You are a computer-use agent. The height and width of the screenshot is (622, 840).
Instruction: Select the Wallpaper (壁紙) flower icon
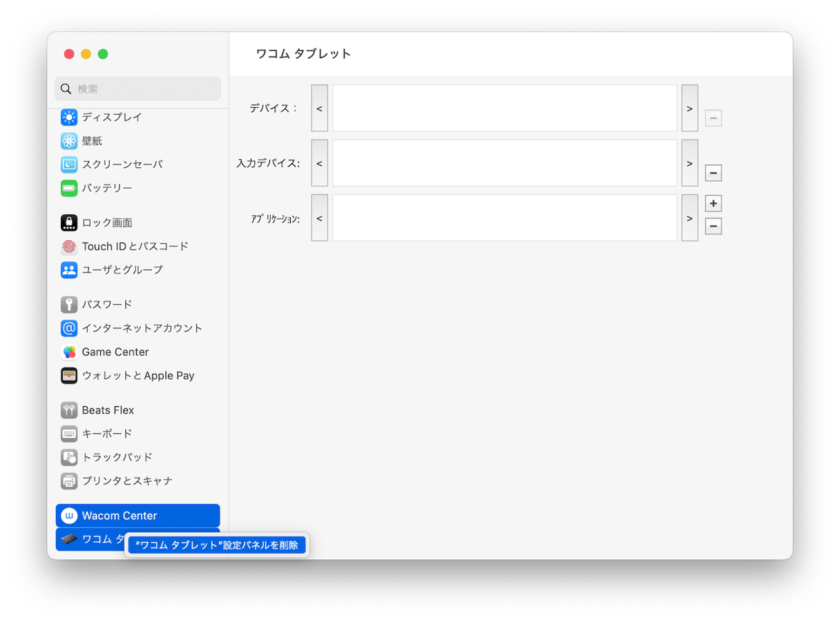coord(69,141)
